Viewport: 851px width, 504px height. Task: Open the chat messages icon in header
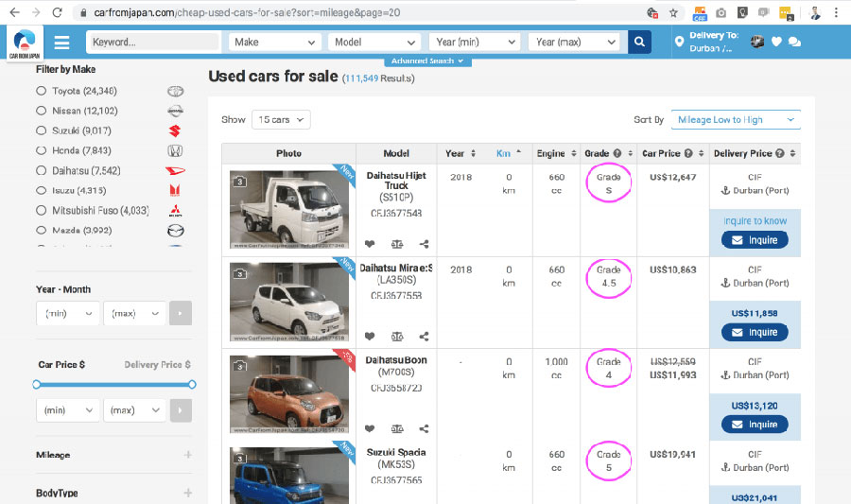[x=794, y=42]
